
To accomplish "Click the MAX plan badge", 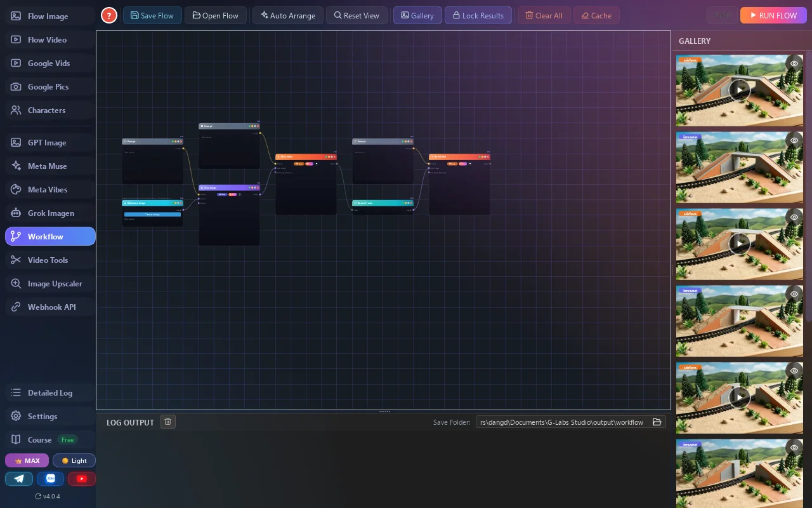I will [x=27, y=460].
